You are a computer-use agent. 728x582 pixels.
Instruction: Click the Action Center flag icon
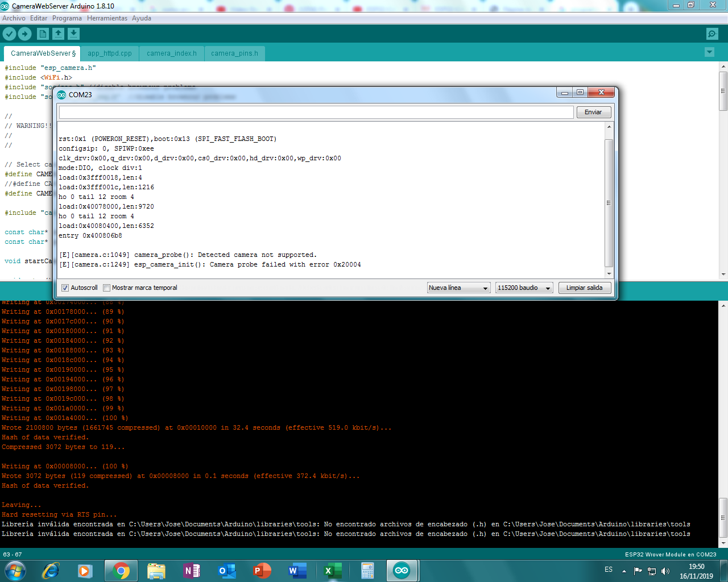point(638,571)
